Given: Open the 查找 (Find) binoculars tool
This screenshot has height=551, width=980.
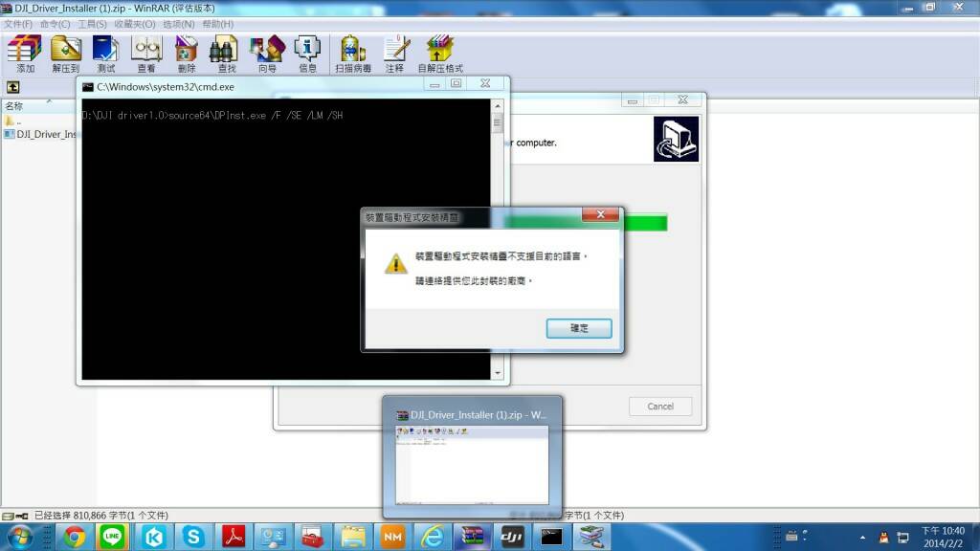Looking at the screenshot, I should 226,54.
